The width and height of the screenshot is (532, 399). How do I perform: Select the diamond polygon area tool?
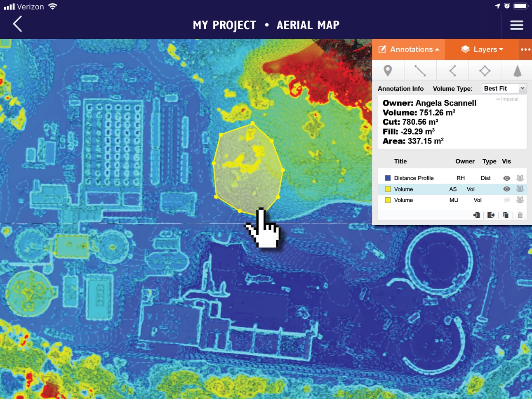(485, 71)
